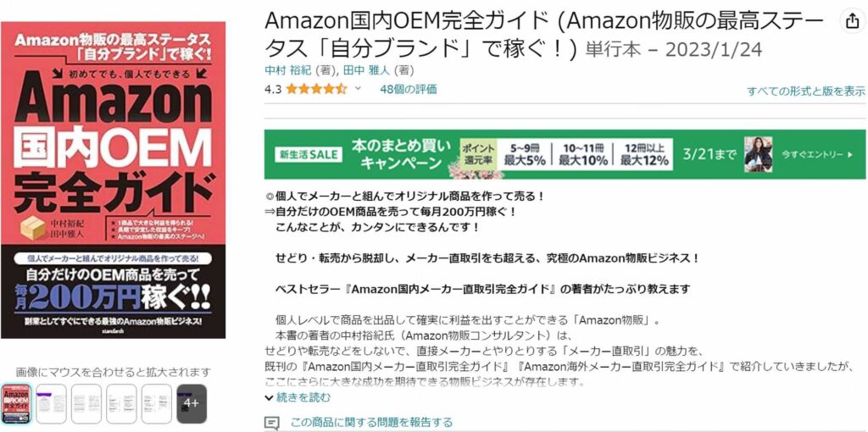Select the first cover thumbnail
868x432 pixels.
click(x=16, y=404)
